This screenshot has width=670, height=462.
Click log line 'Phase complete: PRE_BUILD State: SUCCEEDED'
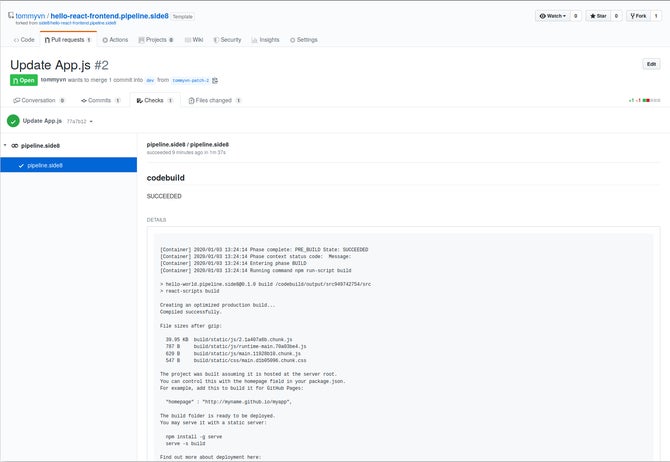click(264, 250)
